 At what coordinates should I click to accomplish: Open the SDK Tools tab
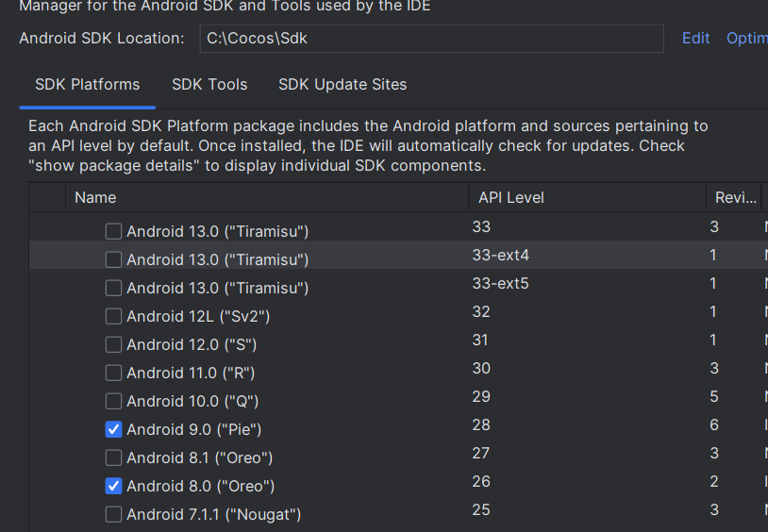coord(209,85)
